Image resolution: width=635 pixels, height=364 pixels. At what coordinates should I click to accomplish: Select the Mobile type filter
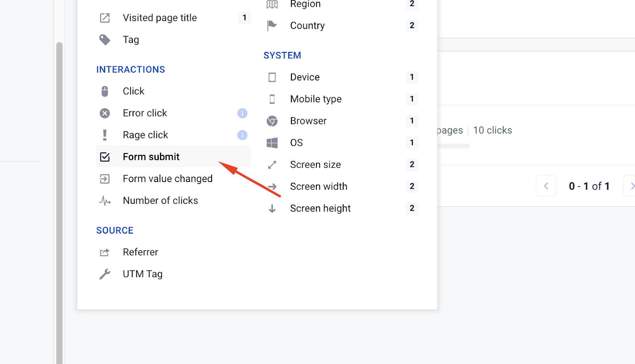(316, 99)
